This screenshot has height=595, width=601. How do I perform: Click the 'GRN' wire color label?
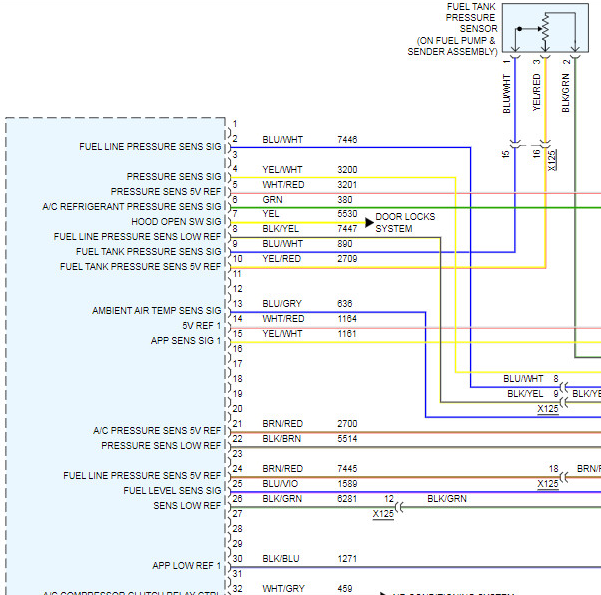(273, 199)
